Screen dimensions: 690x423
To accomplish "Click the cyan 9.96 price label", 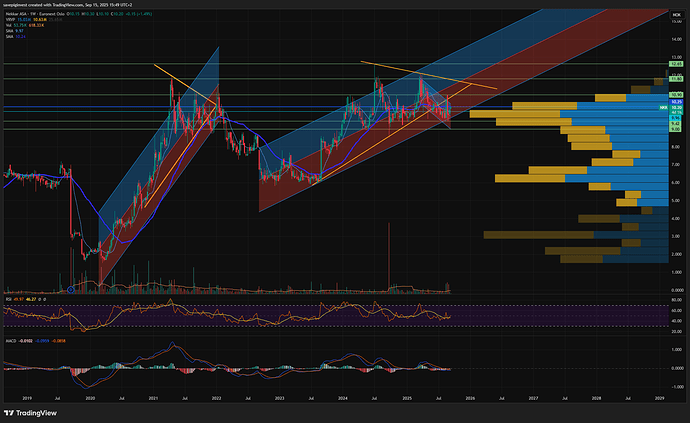I will pyautogui.click(x=676, y=118).
